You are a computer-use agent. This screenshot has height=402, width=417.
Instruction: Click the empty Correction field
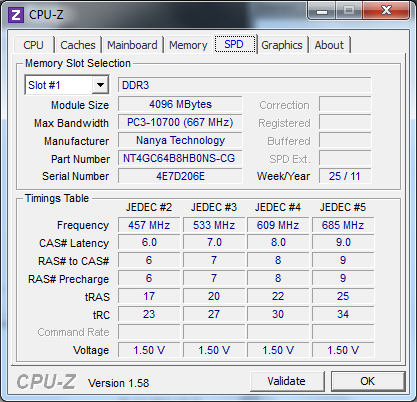pos(345,104)
